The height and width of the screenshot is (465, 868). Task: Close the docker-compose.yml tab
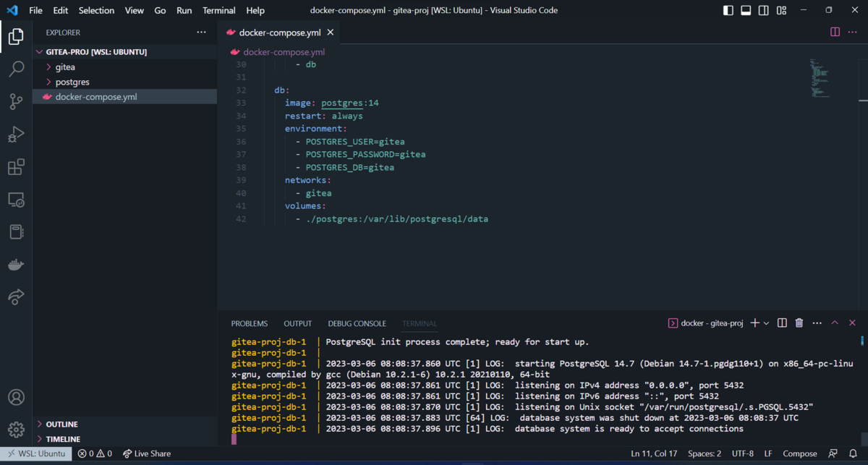331,33
